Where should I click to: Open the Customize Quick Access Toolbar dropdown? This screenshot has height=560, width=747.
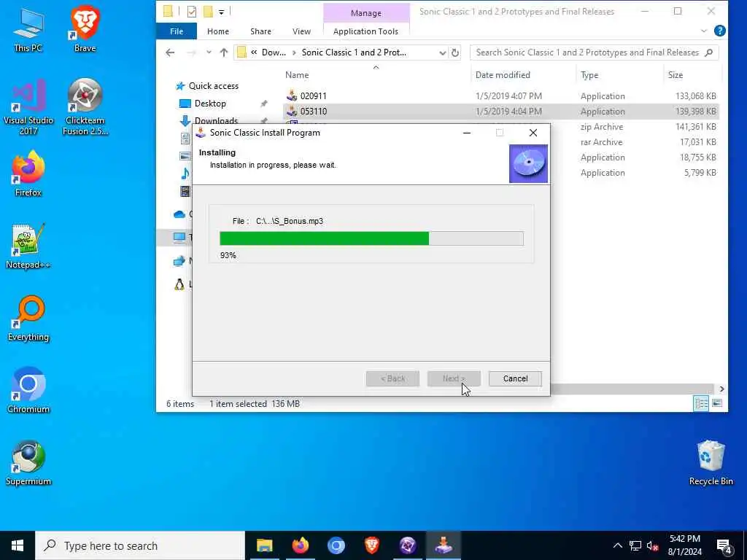(222, 12)
